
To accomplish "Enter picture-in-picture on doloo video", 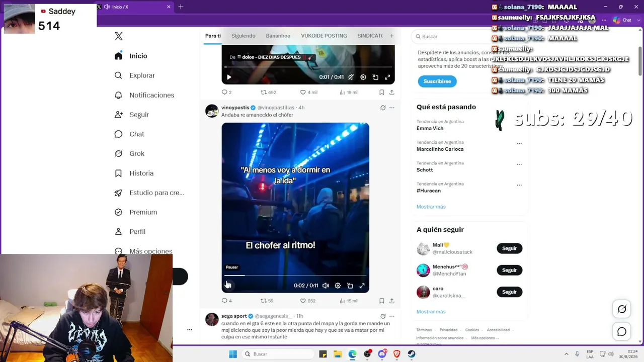I will [375, 77].
